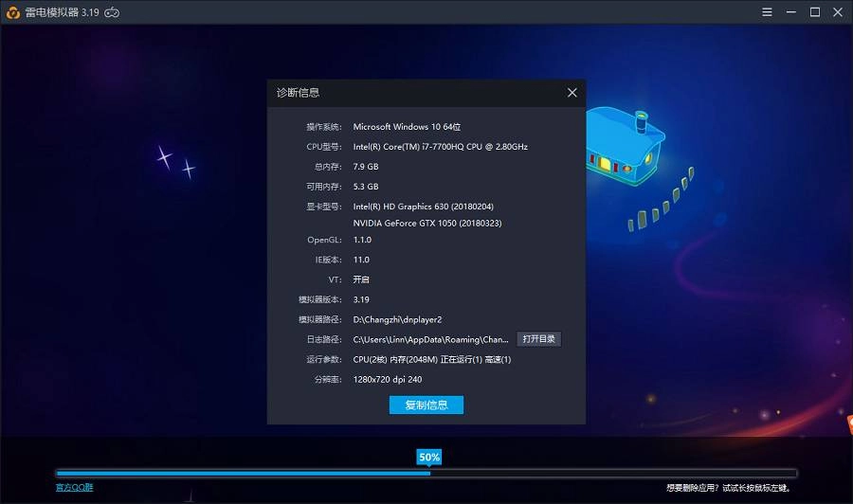
Task: Select Intel(R) HD Graphics 630 (20180204) text
Action: point(424,207)
